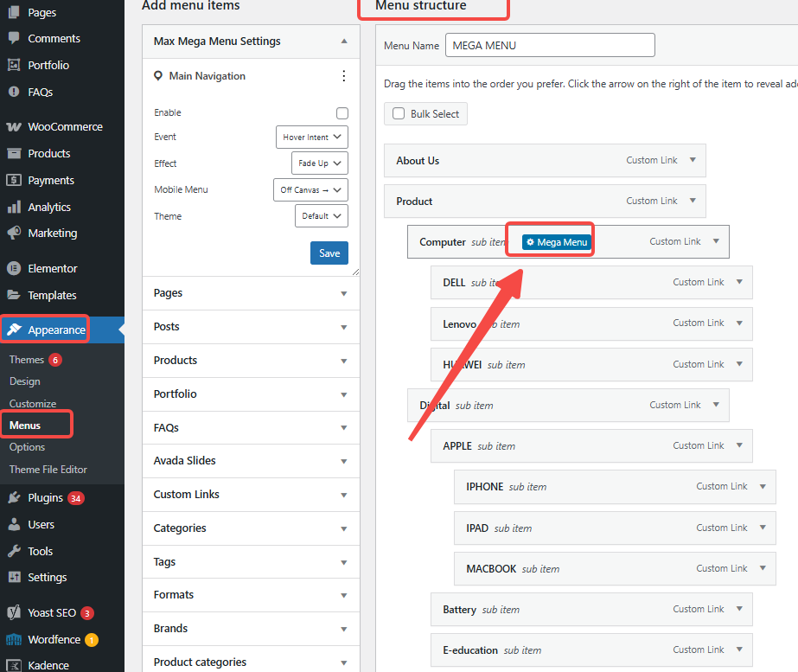The height and width of the screenshot is (672, 798).
Task: Open the three-dot Main Navigation options
Action: click(x=344, y=76)
